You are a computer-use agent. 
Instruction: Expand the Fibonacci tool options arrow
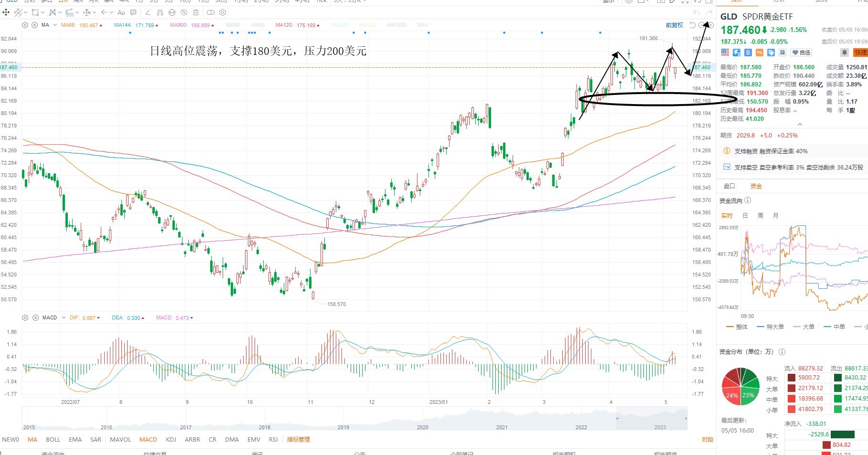(77, 12)
